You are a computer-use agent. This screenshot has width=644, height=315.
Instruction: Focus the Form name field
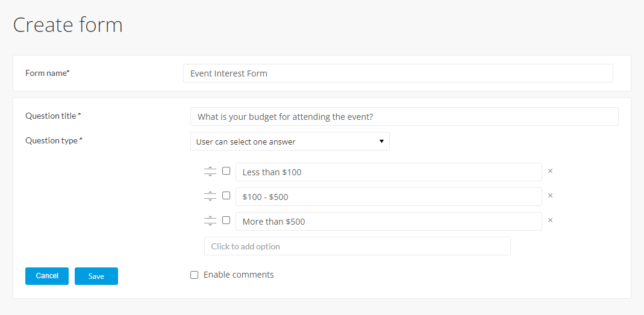pyautogui.click(x=398, y=73)
